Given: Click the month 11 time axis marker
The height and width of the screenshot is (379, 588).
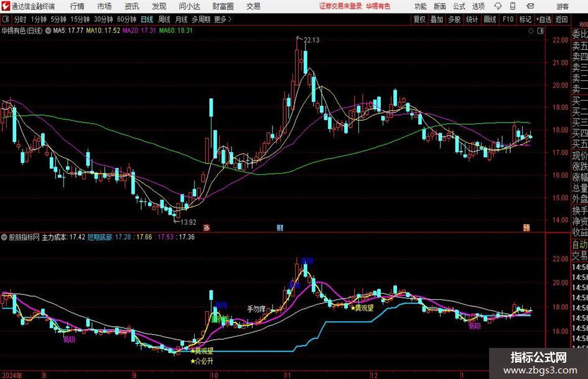Looking at the screenshot, I should click(x=287, y=375).
